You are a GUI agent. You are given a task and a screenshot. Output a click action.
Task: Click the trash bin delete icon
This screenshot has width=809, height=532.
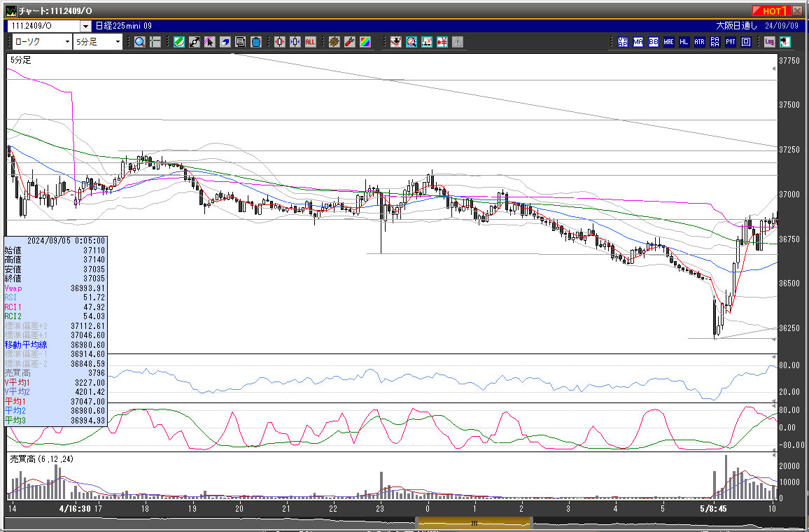pyautogui.click(x=256, y=42)
